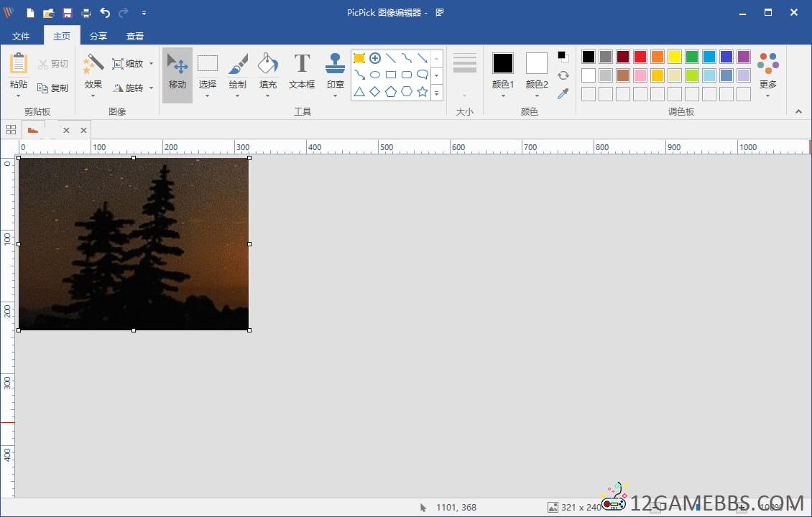This screenshot has width=812, height=517.
Task: Choose the straight arrow shape
Action: [x=423, y=58]
